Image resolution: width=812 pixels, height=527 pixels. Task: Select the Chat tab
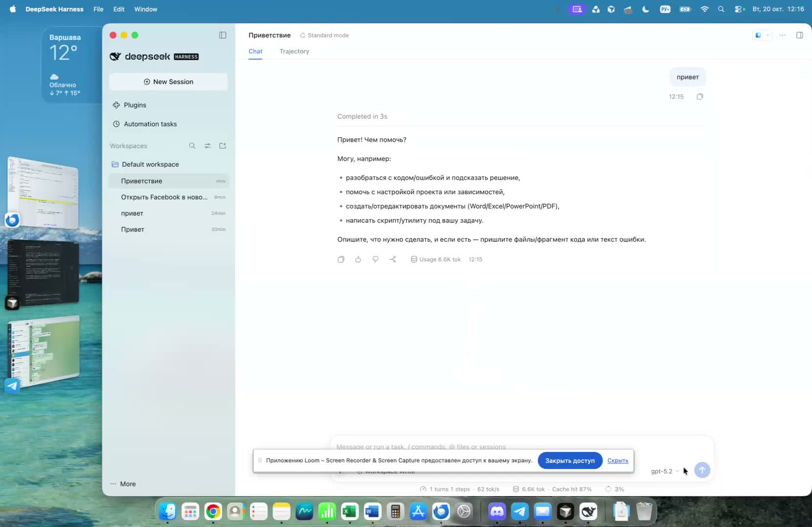(255, 51)
